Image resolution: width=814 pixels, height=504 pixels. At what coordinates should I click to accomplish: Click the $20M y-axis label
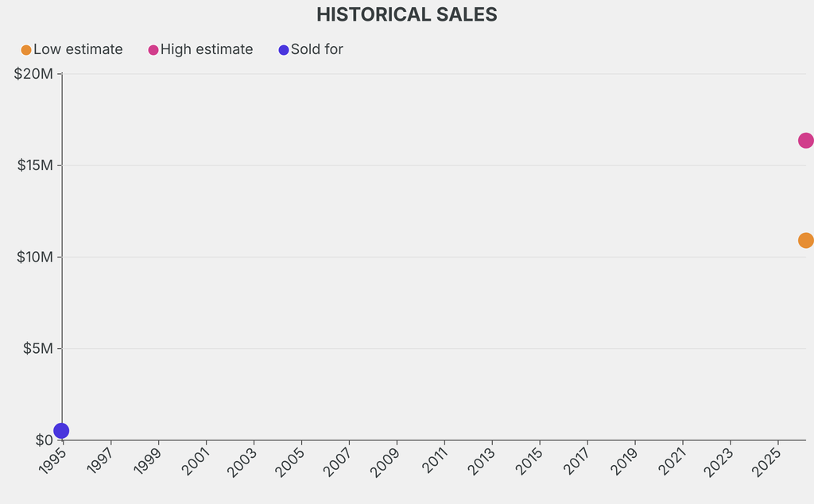tap(33, 74)
